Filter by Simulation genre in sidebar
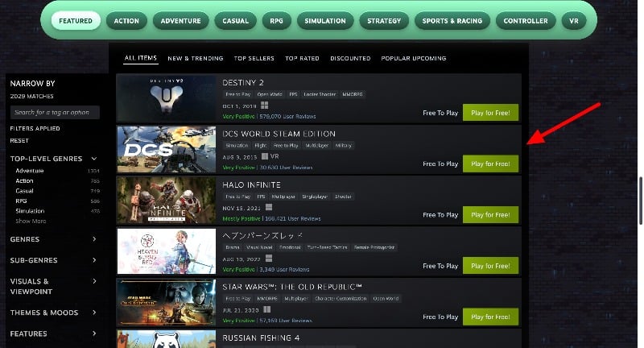Screen dimensions: 644x348 point(30,211)
